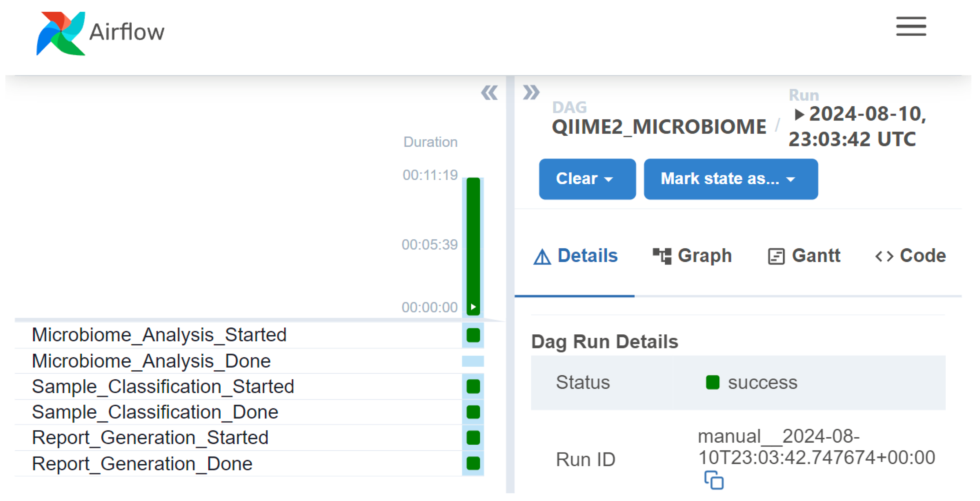Expand details panel with double-right chevron
Image resolution: width=980 pixels, height=501 pixels.
pyautogui.click(x=531, y=92)
